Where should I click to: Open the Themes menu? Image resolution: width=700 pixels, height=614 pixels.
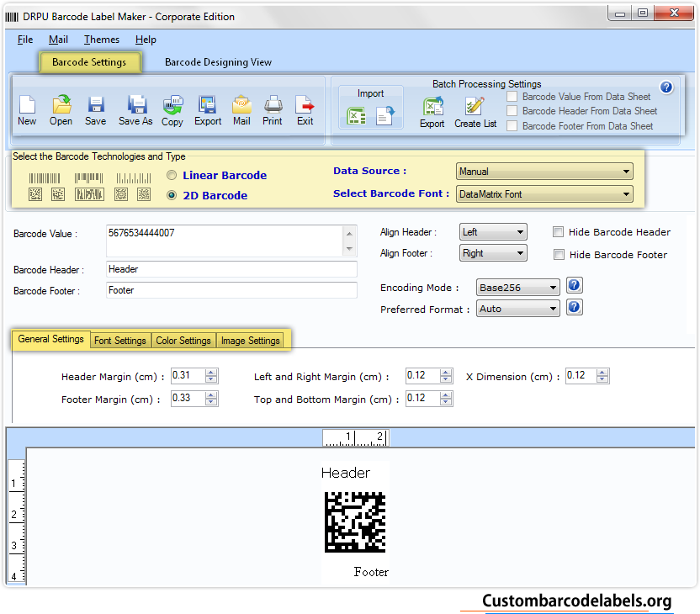102,40
